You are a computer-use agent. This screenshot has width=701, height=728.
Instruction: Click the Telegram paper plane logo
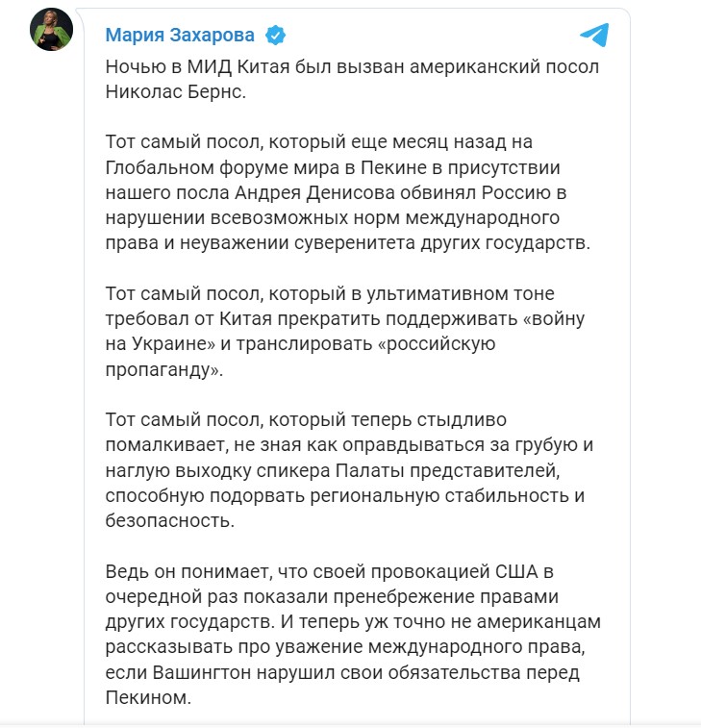pyautogui.click(x=593, y=36)
